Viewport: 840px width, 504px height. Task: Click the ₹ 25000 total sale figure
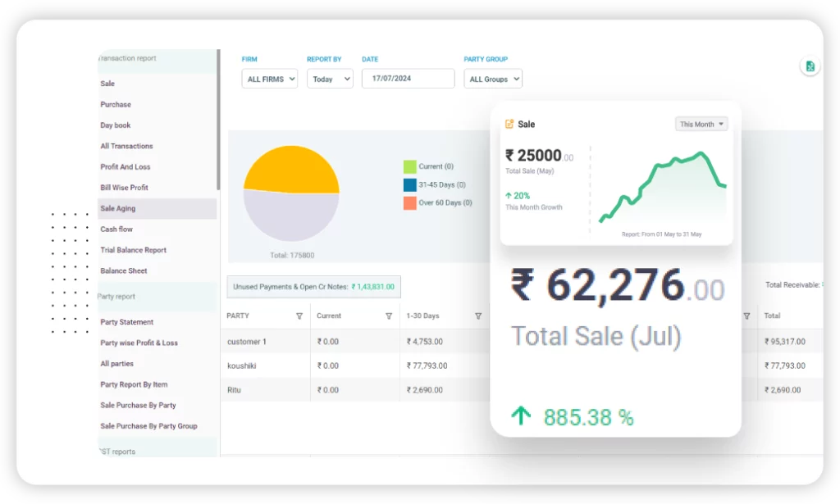(x=539, y=156)
